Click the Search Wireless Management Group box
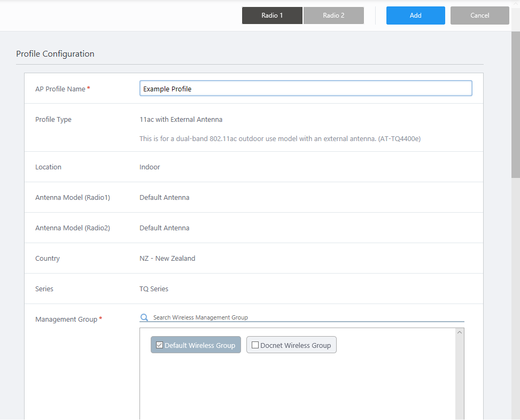 [x=307, y=317]
